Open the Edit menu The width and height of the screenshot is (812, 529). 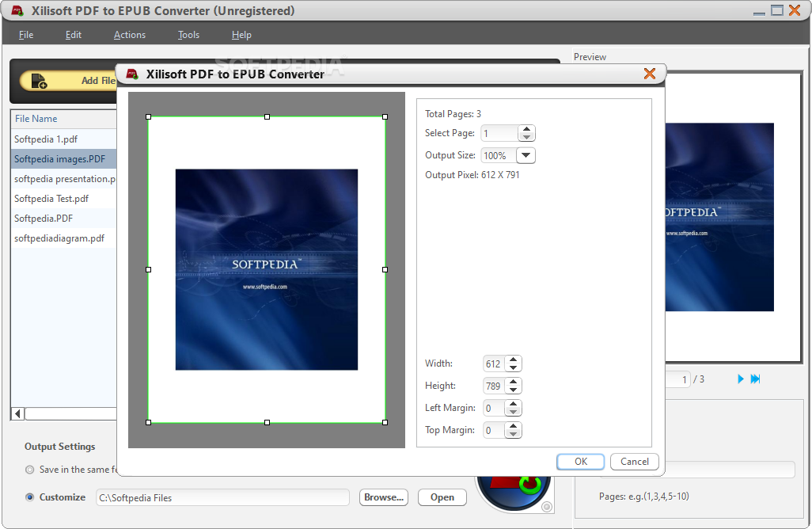[x=74, y=35]
